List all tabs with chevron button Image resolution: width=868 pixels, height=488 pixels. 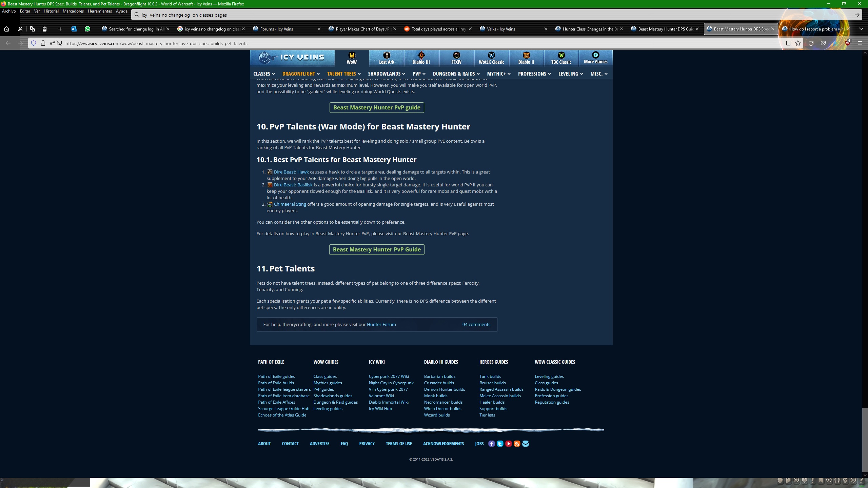[861, 29]
